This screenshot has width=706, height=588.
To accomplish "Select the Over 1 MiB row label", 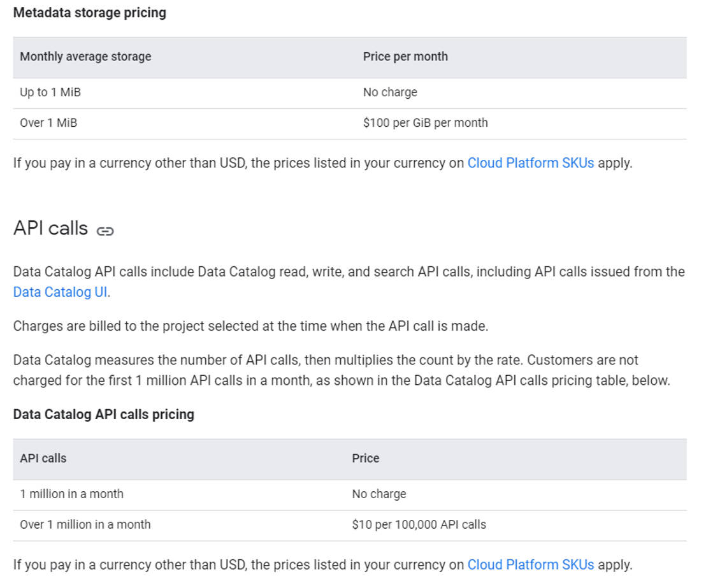I will coord(48,123).
